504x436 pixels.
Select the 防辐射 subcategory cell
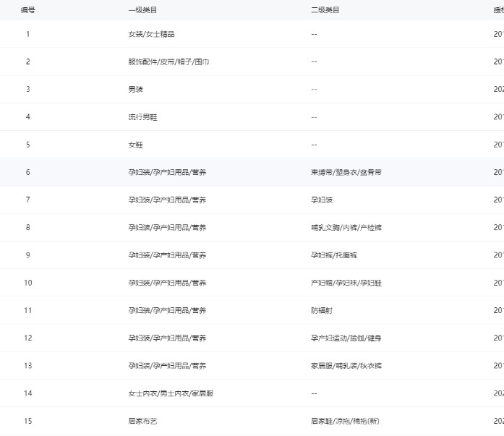[x=322, y=310]
